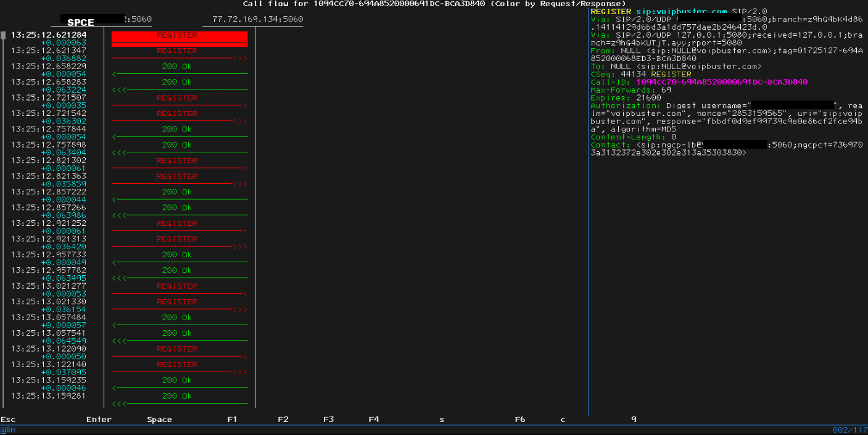868x435 pixels.
Task: Click the SPCE host column header
Action: tap(81, 23)
